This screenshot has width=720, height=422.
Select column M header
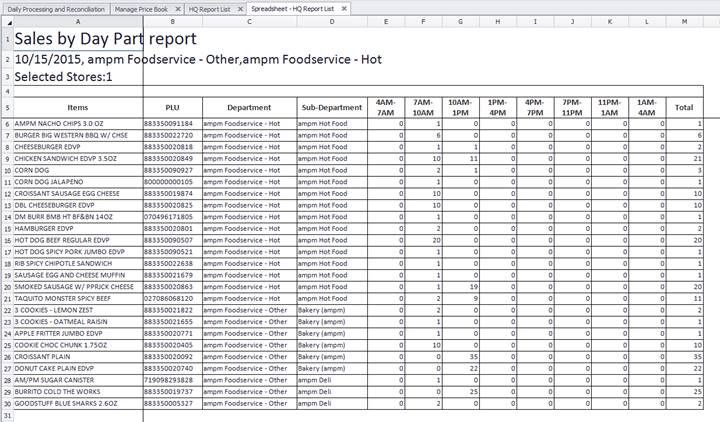(x=684, y=22)
